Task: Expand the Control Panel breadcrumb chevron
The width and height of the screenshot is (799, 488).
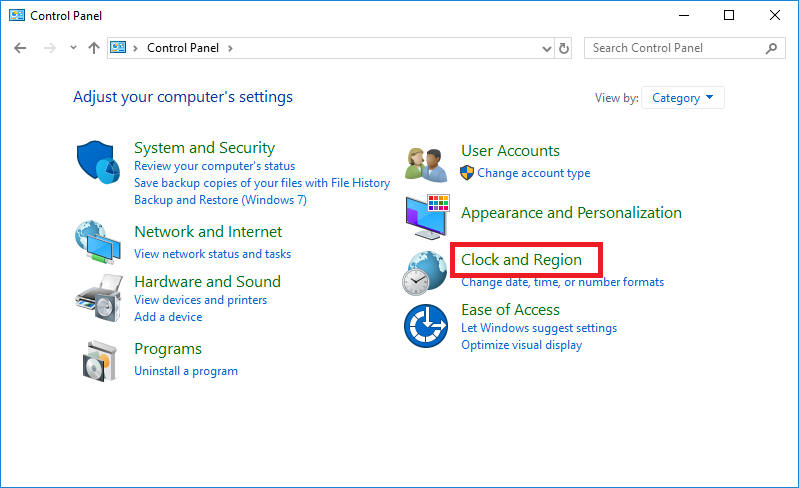Action: (x=231, y=48)
